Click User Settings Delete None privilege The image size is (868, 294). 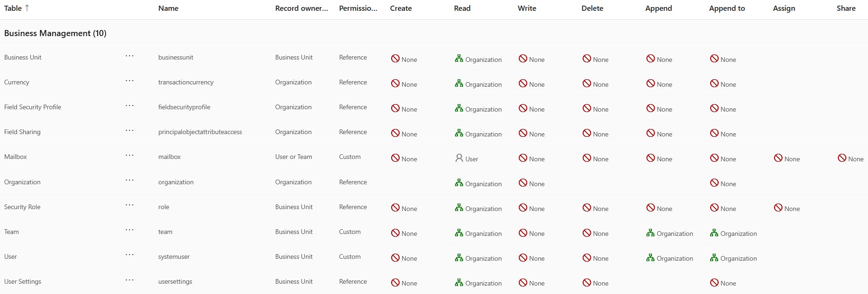(x=595, y=283)
